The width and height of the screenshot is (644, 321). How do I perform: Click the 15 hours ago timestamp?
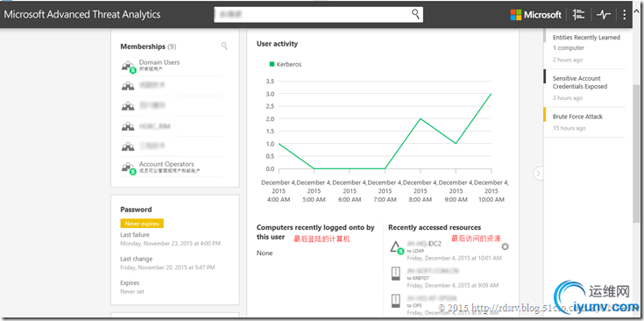click(x=570, y=128)
